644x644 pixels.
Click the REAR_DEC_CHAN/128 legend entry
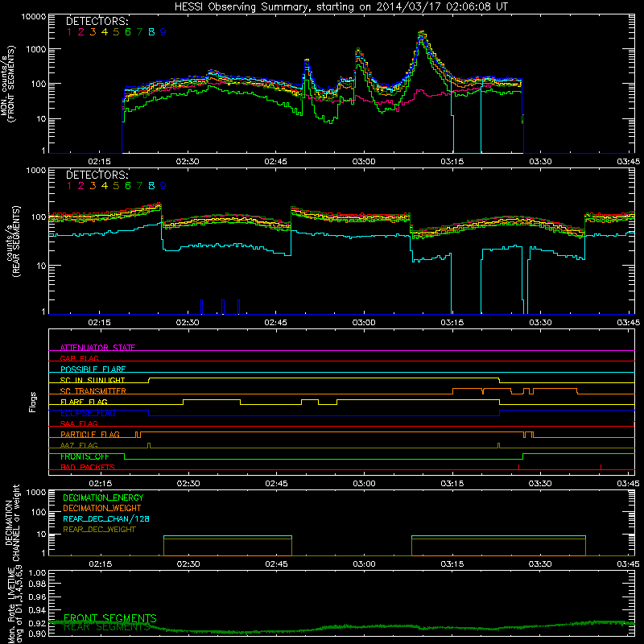coord(106,518)
